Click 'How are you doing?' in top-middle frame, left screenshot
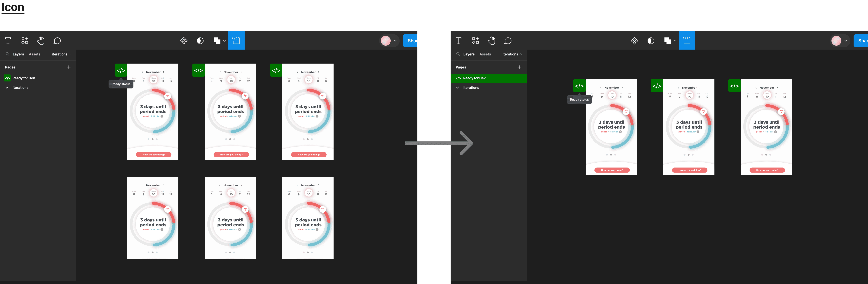 [x=231, y=155]
